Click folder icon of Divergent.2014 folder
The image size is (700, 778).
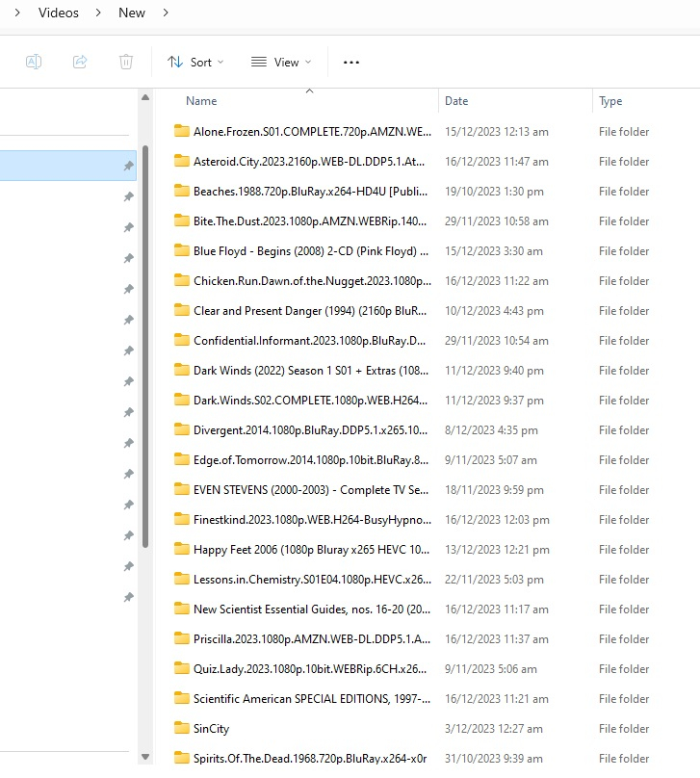coord(182,429)
